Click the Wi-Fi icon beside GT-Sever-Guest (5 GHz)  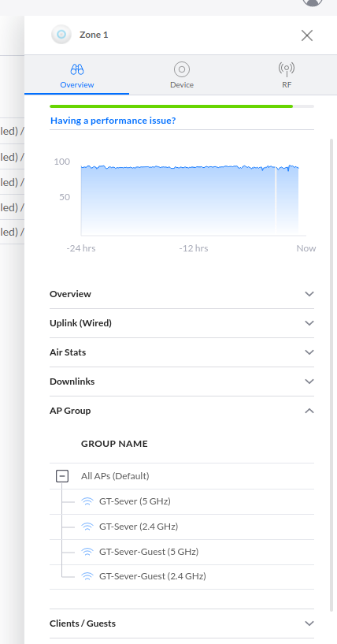point(87,552)
